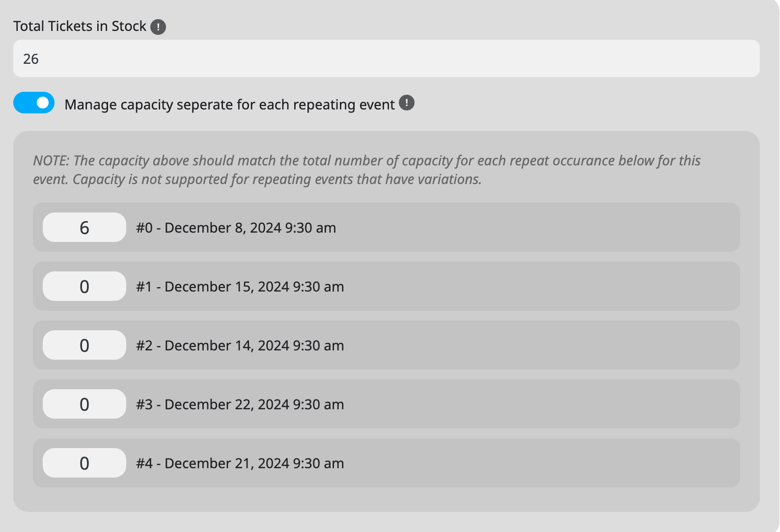Click the Manage capacity seperate label text

229,105
